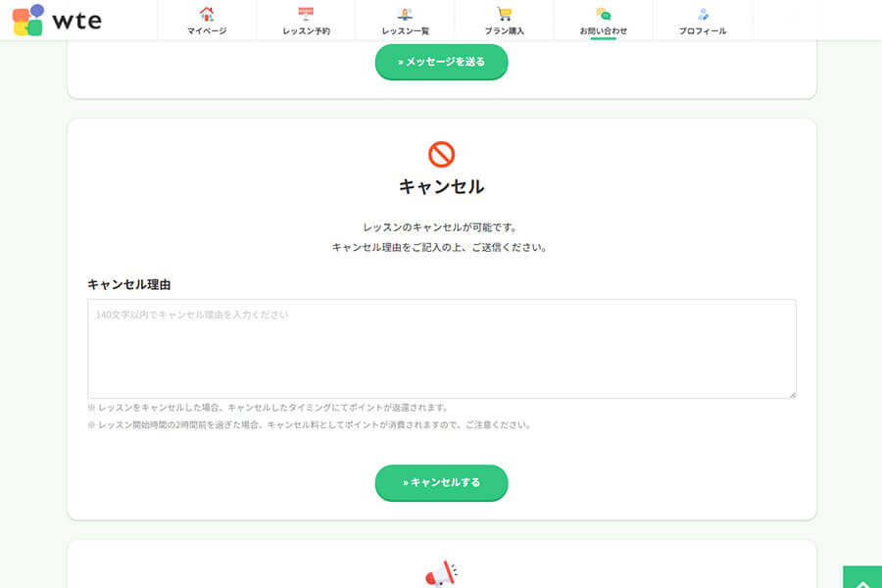Switch to the レッスン一覧 tab
This screenshot has width=882, height=588.
click(x=404, y=30)
